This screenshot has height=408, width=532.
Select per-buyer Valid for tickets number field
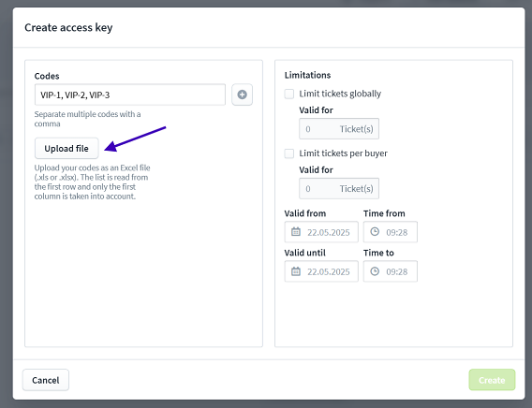tap(339, 188)
